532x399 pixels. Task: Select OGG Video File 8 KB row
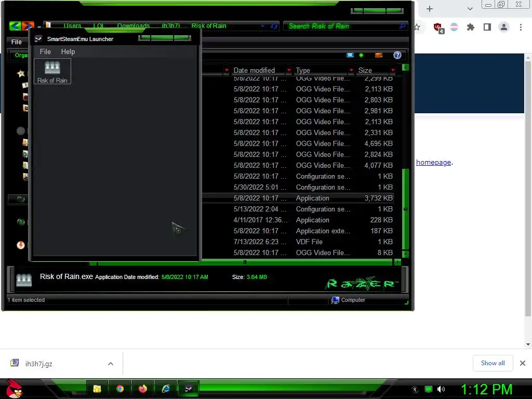[298, 252]
